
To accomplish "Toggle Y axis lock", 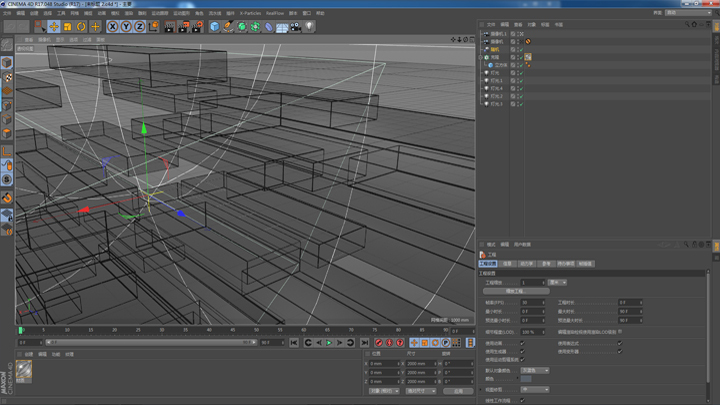I will 126,27.
